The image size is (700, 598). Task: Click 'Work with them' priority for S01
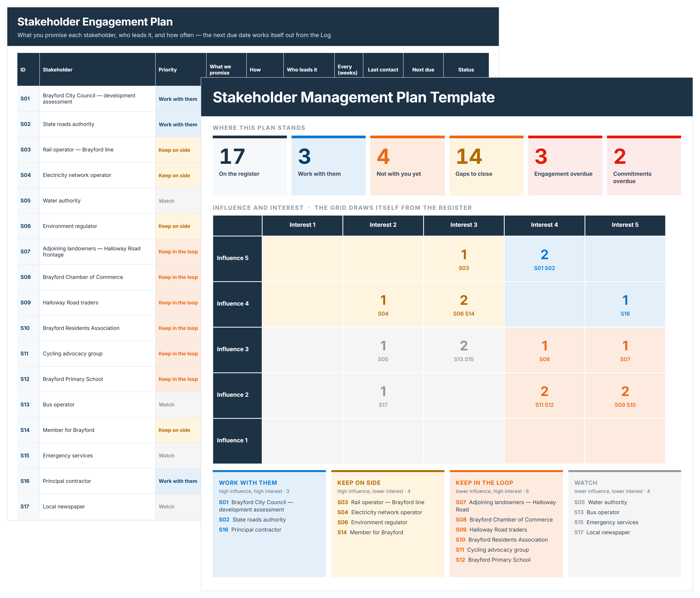178,99
